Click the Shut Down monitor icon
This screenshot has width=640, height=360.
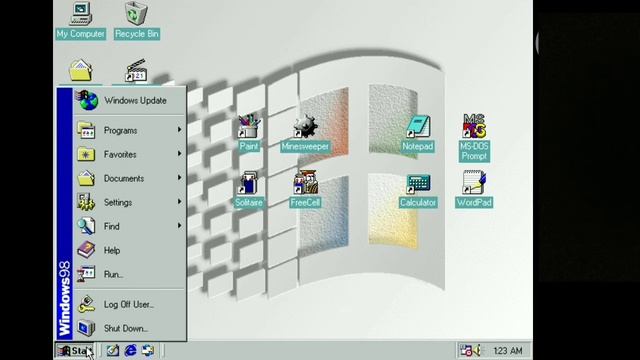(x=86, y=328)
